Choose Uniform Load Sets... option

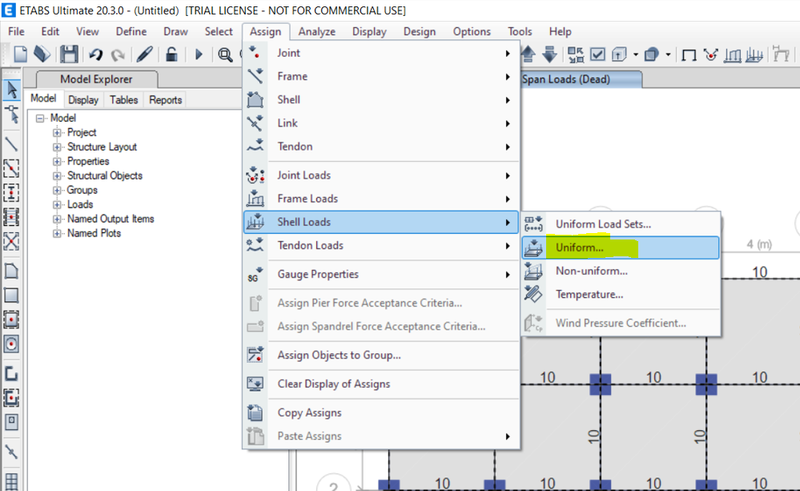click(x=621, y=224)
